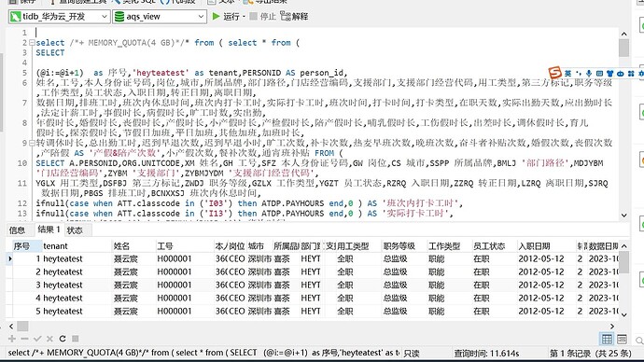Click the 解释 explain query button

[295, 17]
